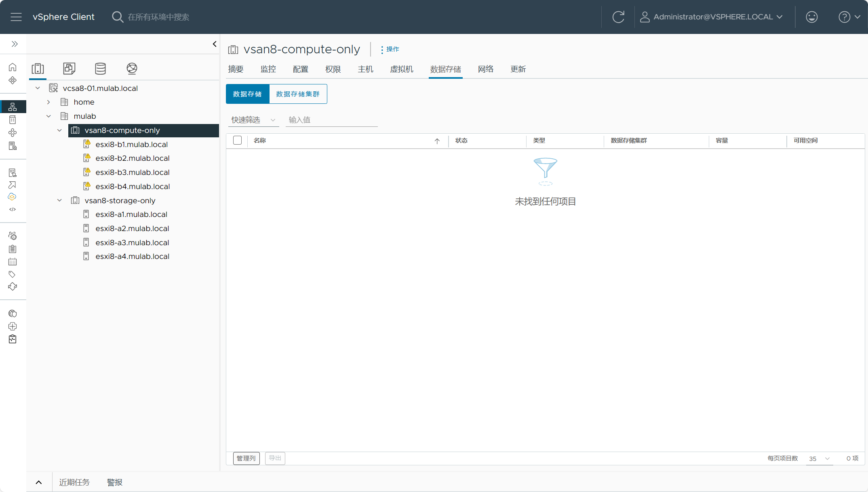This screenshot has width=868, height=492.
Task: Click the search magnifier icon
Action: pos(117,17)
